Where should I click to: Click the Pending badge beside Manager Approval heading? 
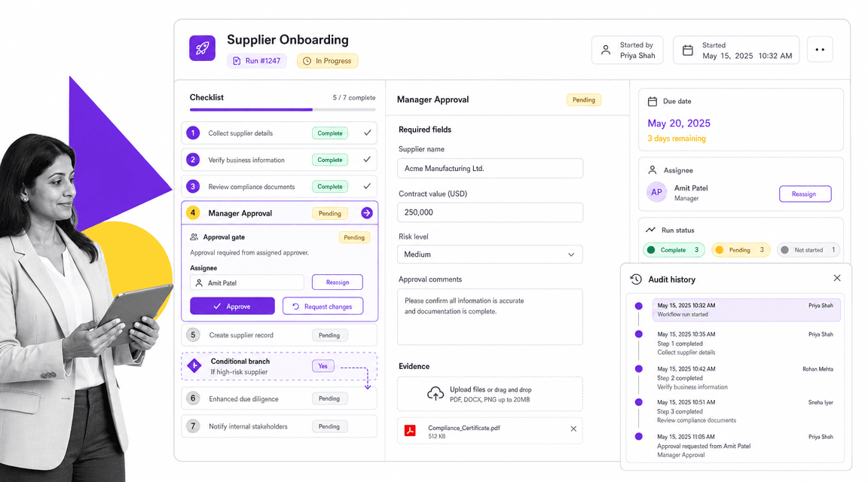pyautogui.click(x=583, y=99)
